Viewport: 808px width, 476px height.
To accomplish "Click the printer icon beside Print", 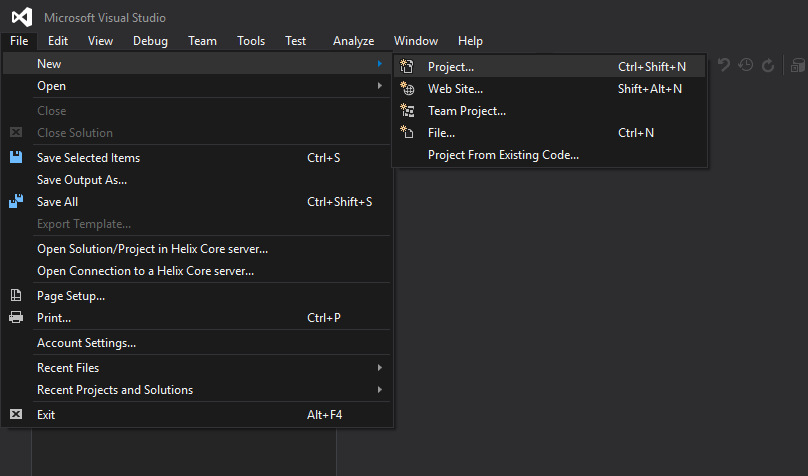I will coord(16,317).
